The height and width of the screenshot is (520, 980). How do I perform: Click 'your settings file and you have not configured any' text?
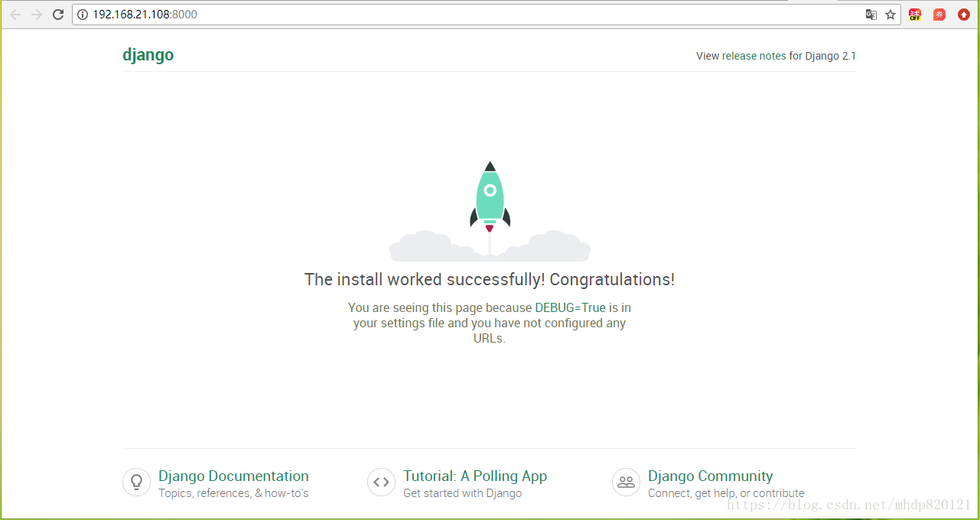(490, 323)
